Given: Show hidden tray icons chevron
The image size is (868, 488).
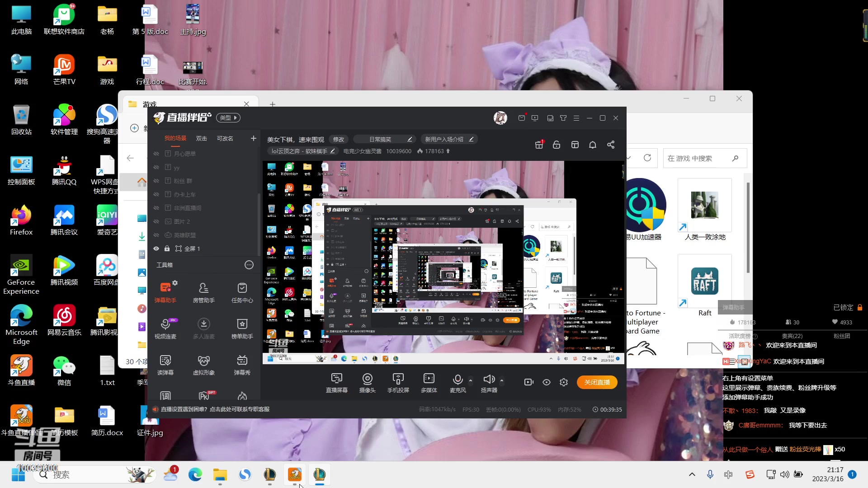Looking at the screenshot, I should tap(692, 474).
